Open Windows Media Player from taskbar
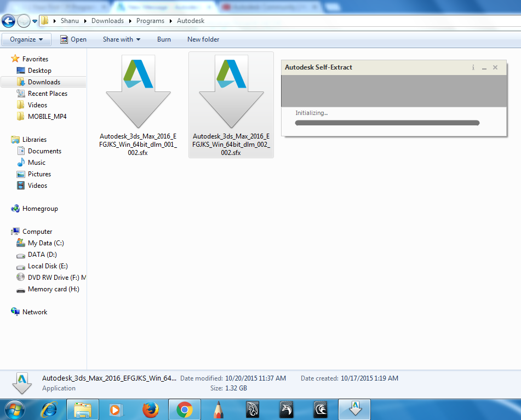The width and height of the screenshot is (521, 420). pos(116,410)
